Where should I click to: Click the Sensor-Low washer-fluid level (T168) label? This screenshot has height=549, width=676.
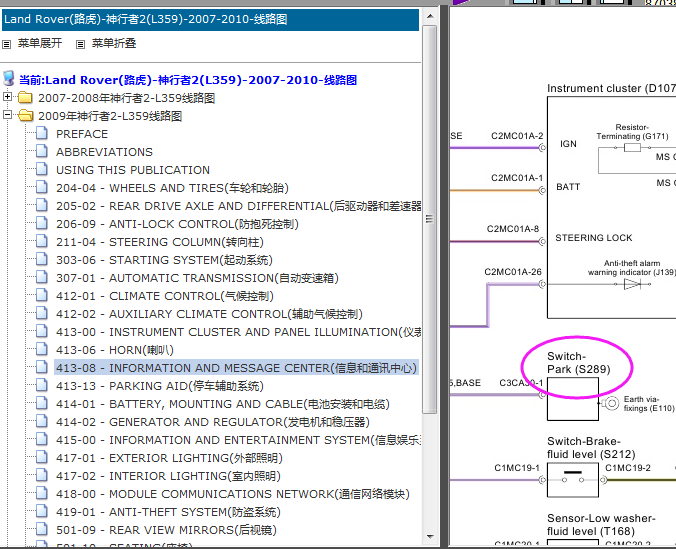[601, 524]
